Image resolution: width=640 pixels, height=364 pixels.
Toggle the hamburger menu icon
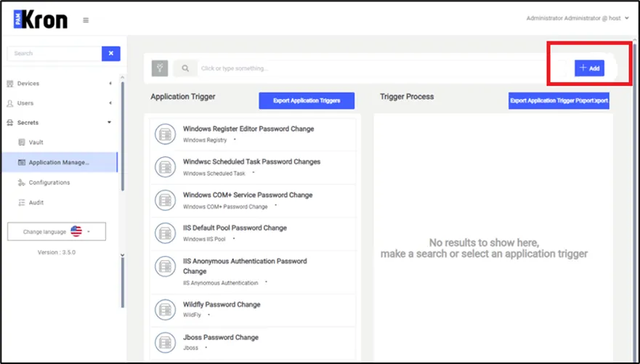(x=86, y=20)
